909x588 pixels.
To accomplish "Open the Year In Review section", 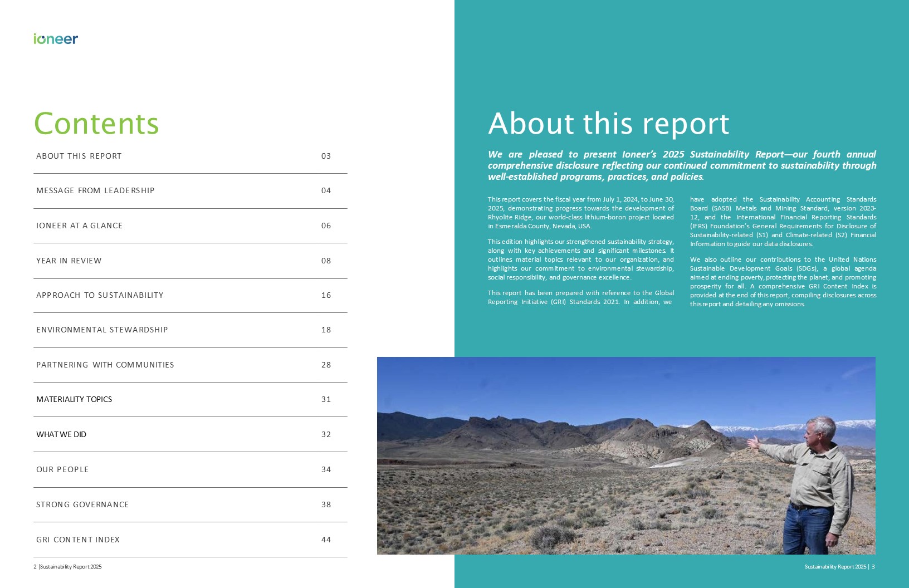I will (x=69, y=261).
